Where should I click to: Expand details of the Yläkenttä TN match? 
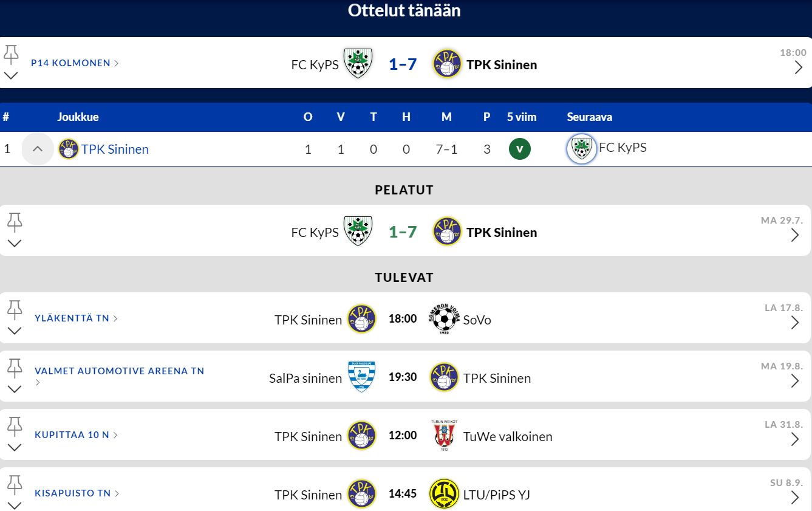coord(15,331)
